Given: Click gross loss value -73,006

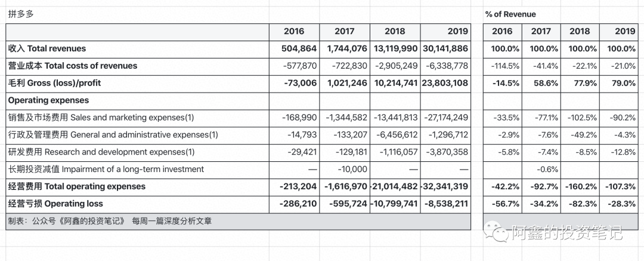Looking at the screenshot, I should coord(300,83).
